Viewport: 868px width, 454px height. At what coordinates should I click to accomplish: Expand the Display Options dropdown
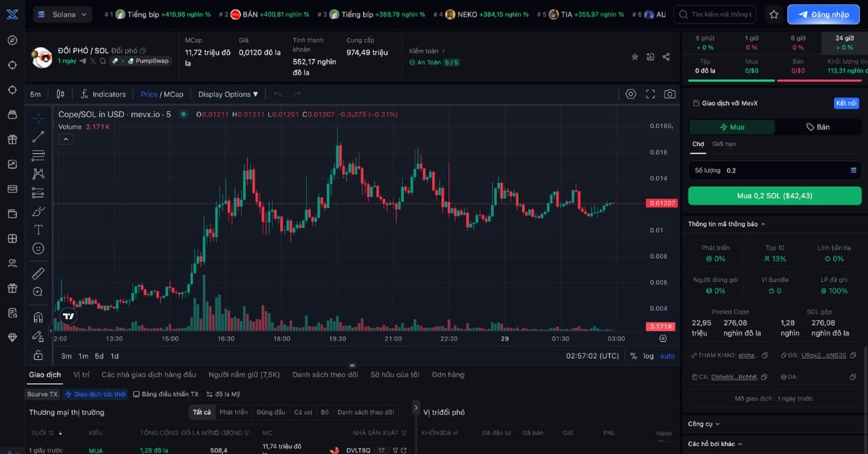coord(228,94)
